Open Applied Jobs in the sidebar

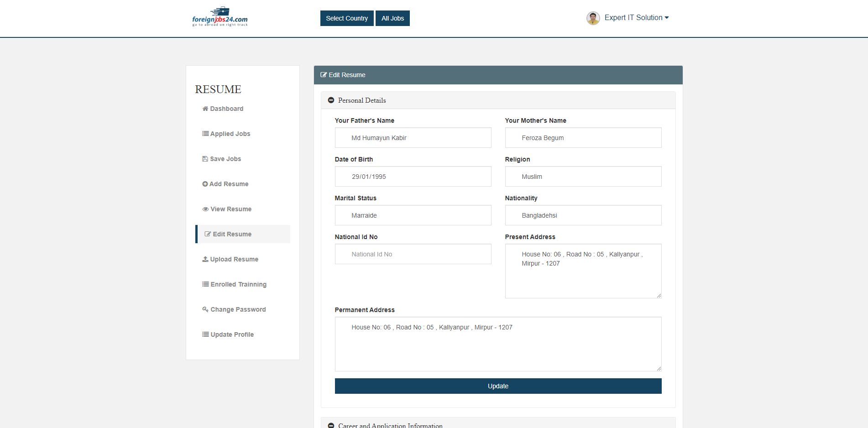[230, 134]
